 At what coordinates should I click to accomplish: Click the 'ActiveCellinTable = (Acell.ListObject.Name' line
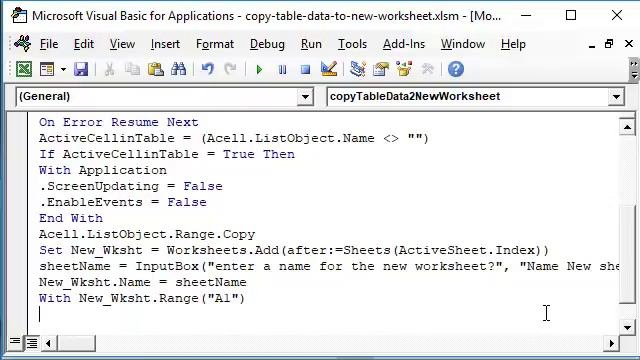[234, 138]
